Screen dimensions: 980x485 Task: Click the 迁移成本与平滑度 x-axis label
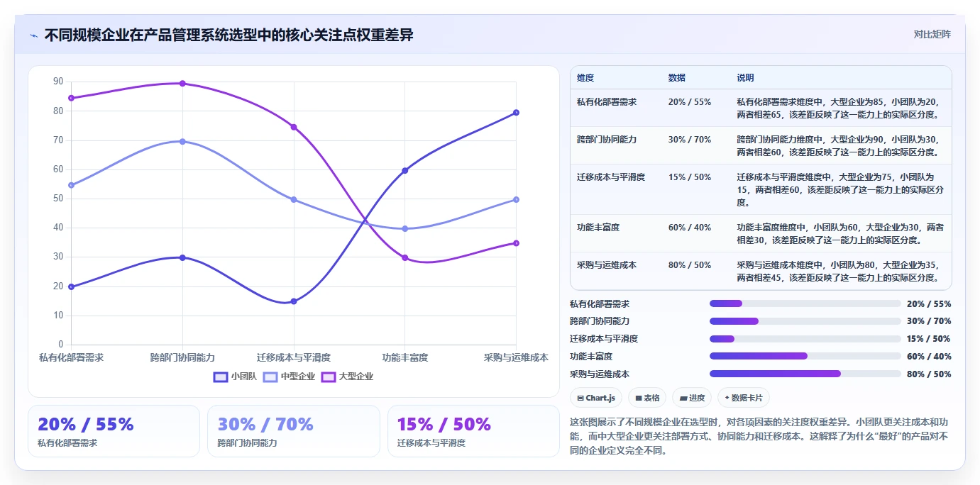(x=294, y=357)
